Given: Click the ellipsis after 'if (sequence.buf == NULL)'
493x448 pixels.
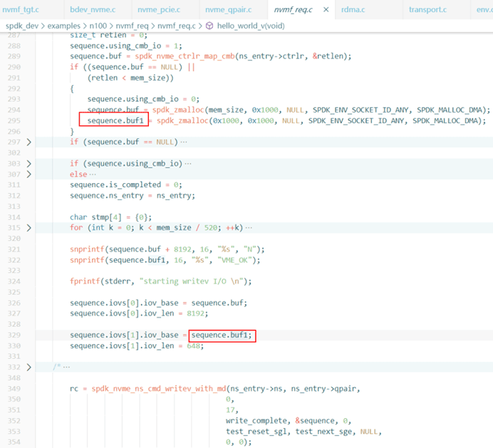Looking at the screenshot, I should [x=184, y=142].
